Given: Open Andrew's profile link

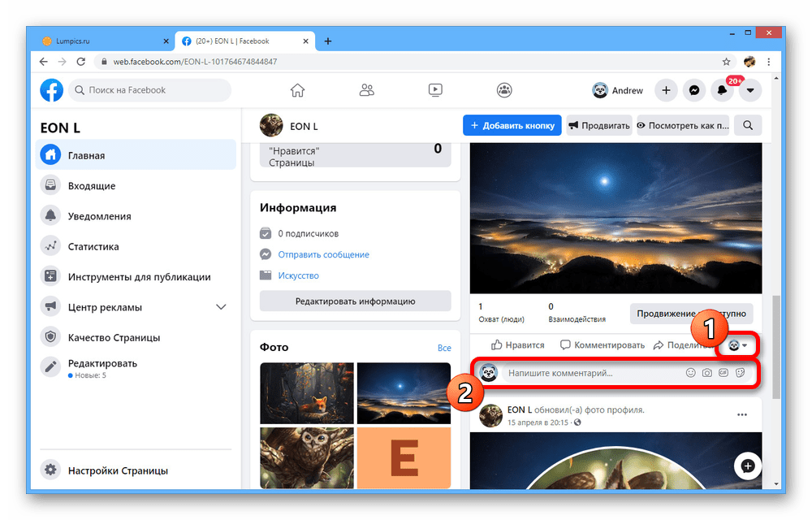Looking at the screenshot, I should point(618,90).
